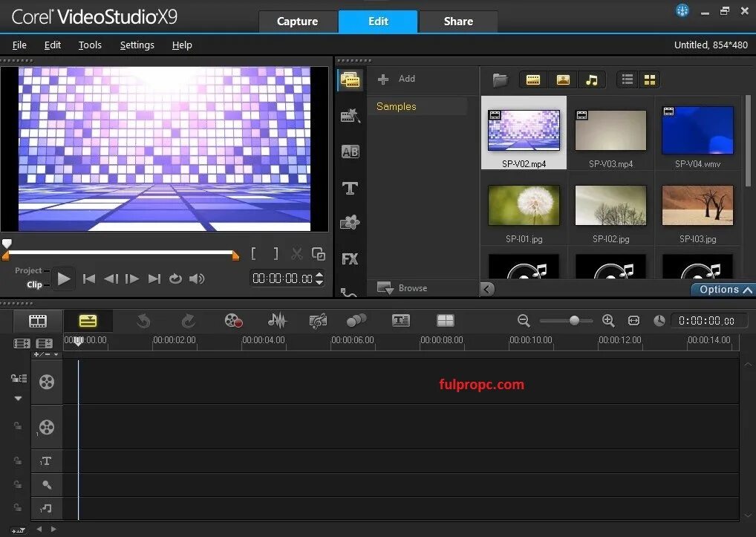Open the File menu

click(x=19, y=45)
